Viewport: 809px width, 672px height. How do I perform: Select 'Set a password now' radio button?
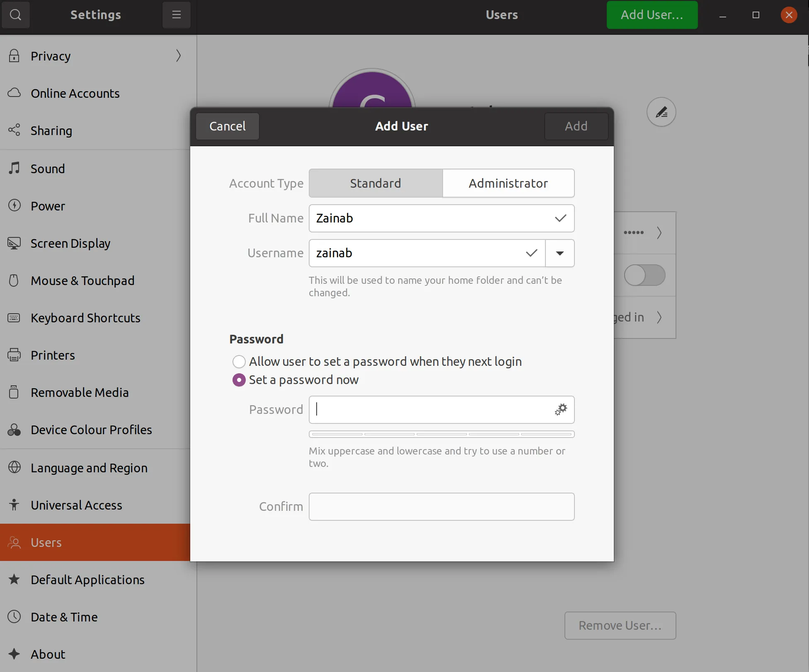(239, 380)
